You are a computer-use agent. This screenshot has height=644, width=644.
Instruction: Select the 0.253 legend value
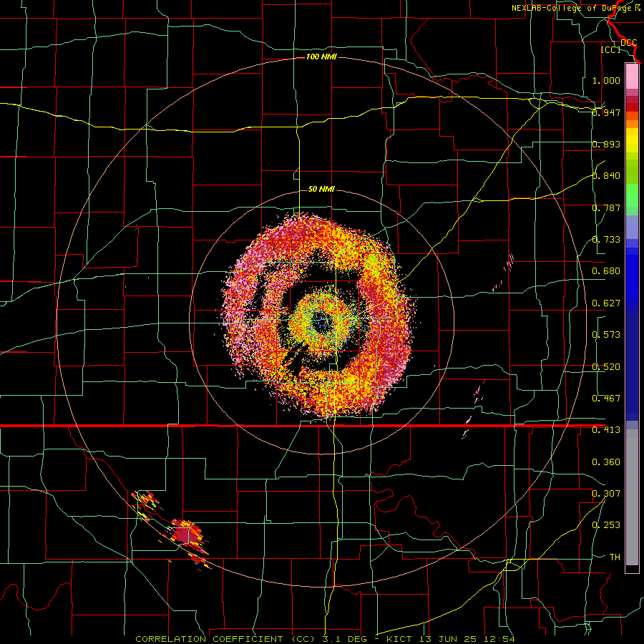[606, 525]
